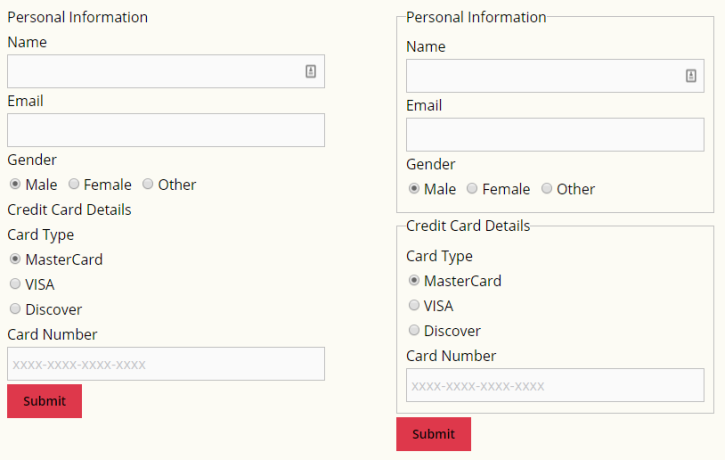Select Other gender in the left form

(148, 184)
